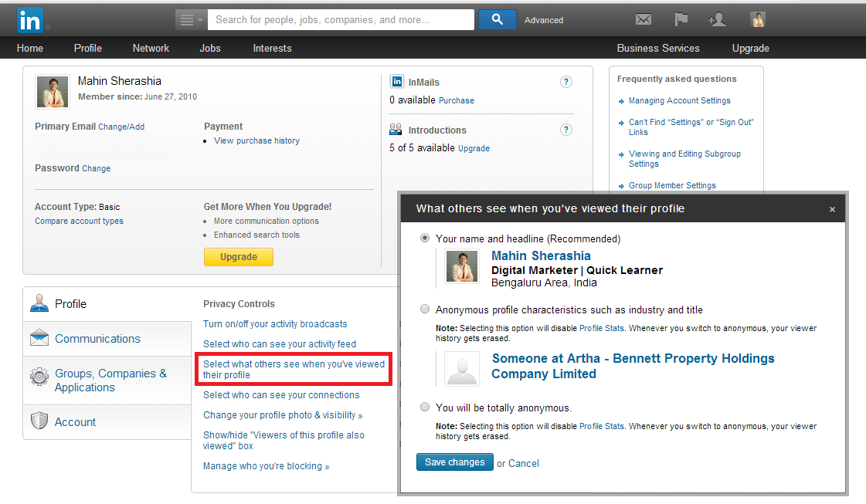Open Jobs menu item
Screen dimensions: 866x504
coord(210,48)
